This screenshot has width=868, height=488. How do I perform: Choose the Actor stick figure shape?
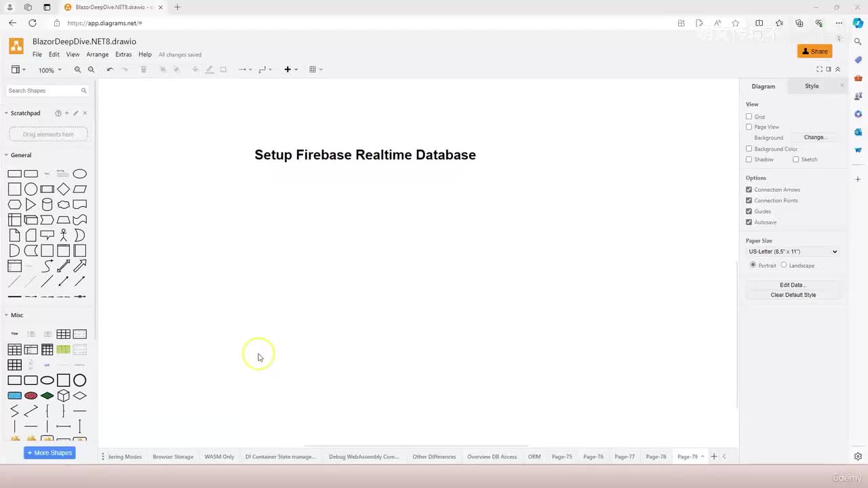pyautogui.click(x=64, y=235)
